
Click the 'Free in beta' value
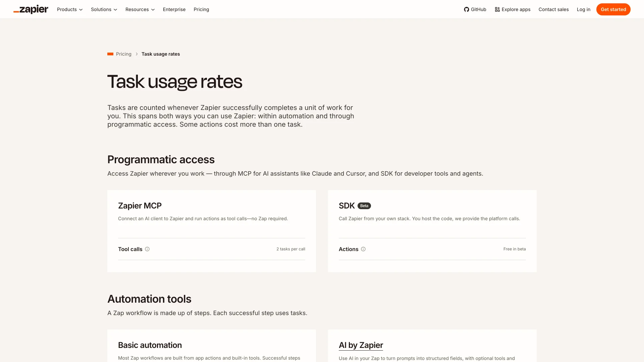pyautogui.click(x=515, y=249)
